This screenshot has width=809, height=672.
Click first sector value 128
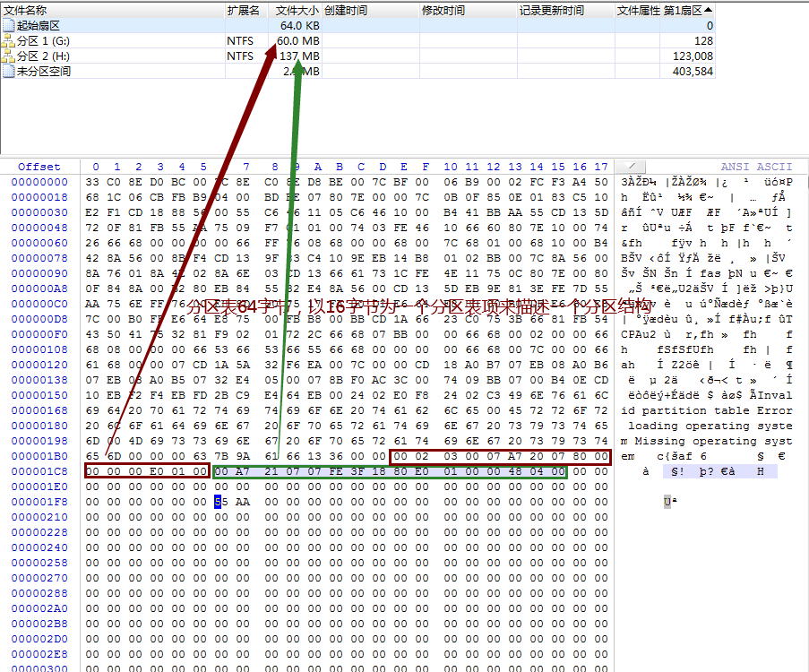(704, 41)
